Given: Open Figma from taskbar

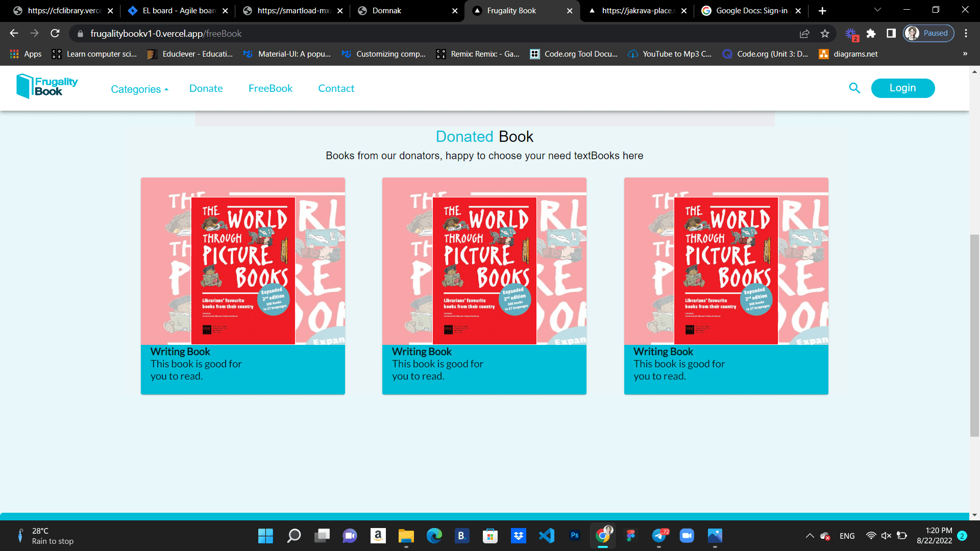Looking at the screenshot, I should [631, 536].
